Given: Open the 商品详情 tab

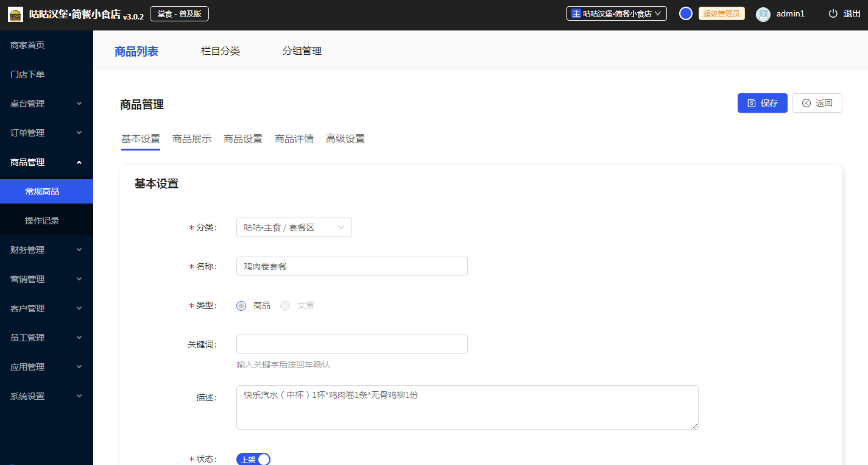Looking at the screenshot, I should 294,139.
